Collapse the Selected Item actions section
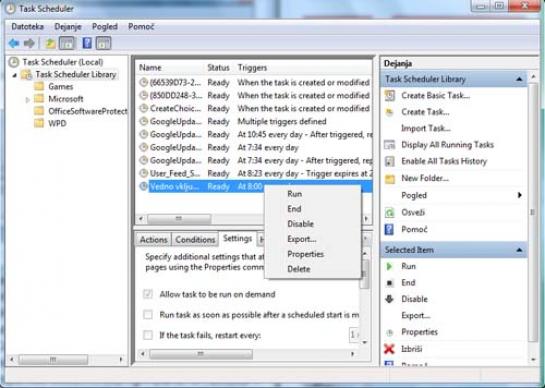 click(519, 250)
